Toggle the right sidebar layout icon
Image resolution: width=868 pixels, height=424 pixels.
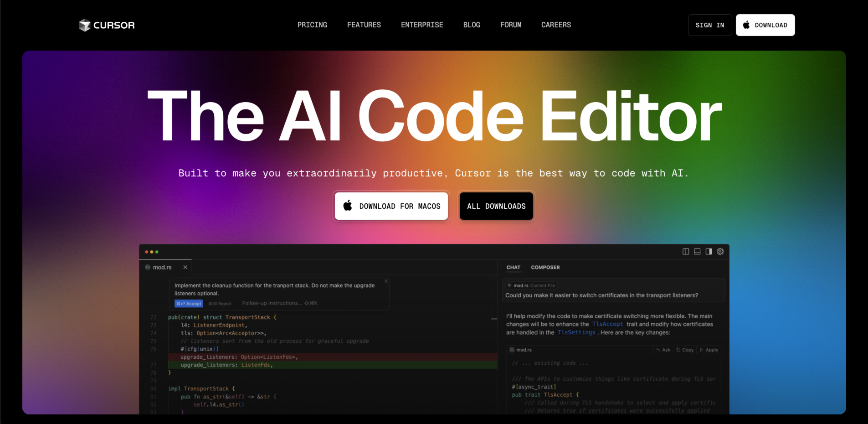click(709, 252)
